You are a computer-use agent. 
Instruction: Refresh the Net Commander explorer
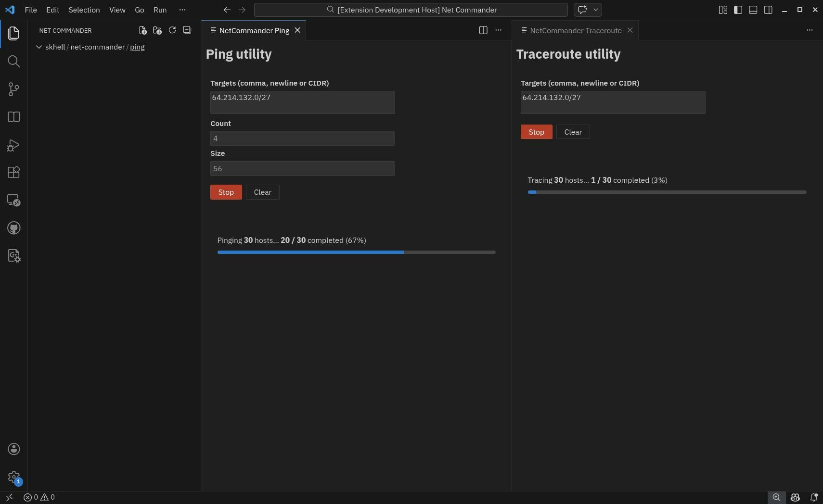click(x=172, y=30)
